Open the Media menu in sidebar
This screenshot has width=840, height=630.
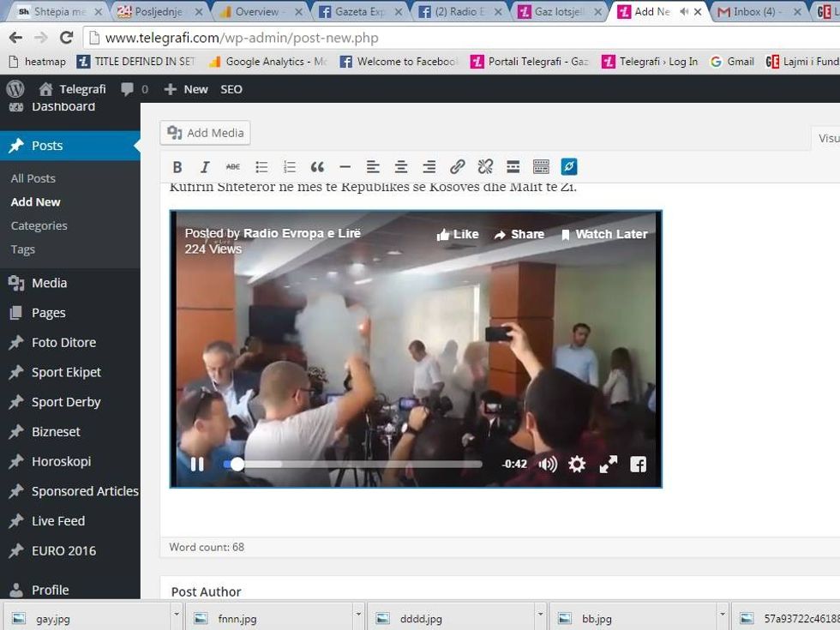[49, 283]
